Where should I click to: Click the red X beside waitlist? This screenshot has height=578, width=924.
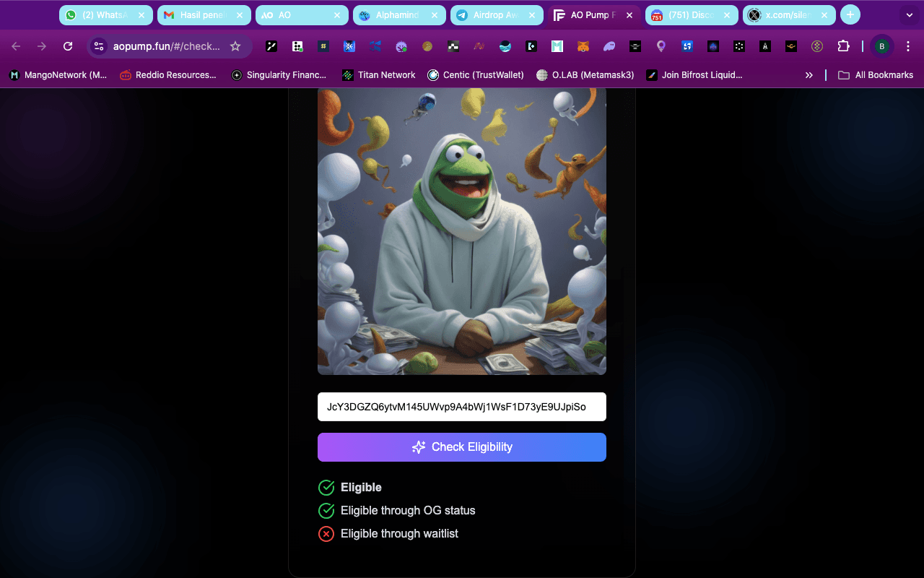326,534
